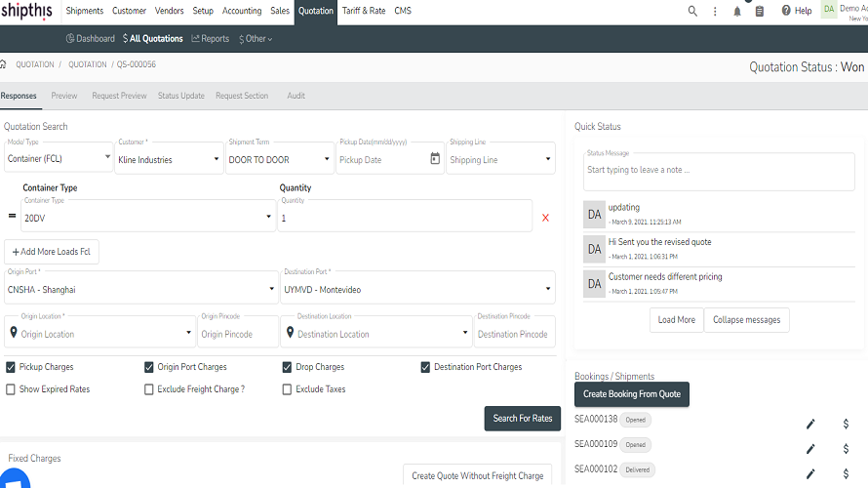The width and height of the screenshot is (868, 488).
Task: Open the Customer menu
Action: (129, 11)
